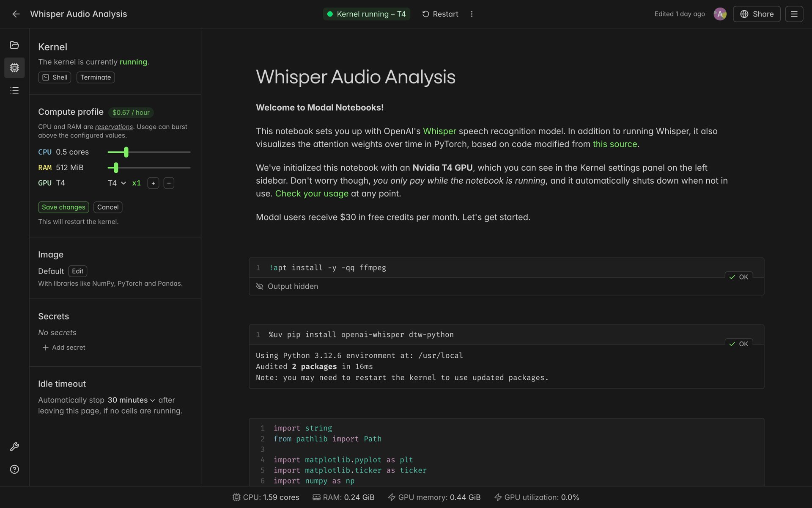Click the hidden-output eye icon
Screen dimensions: 812x508
[260, 286]
